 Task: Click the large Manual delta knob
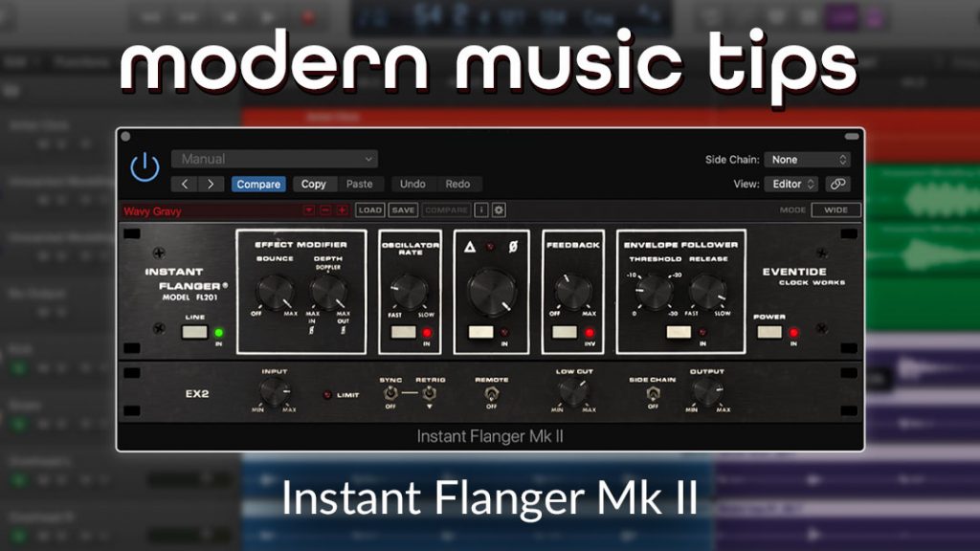[492, 292]
